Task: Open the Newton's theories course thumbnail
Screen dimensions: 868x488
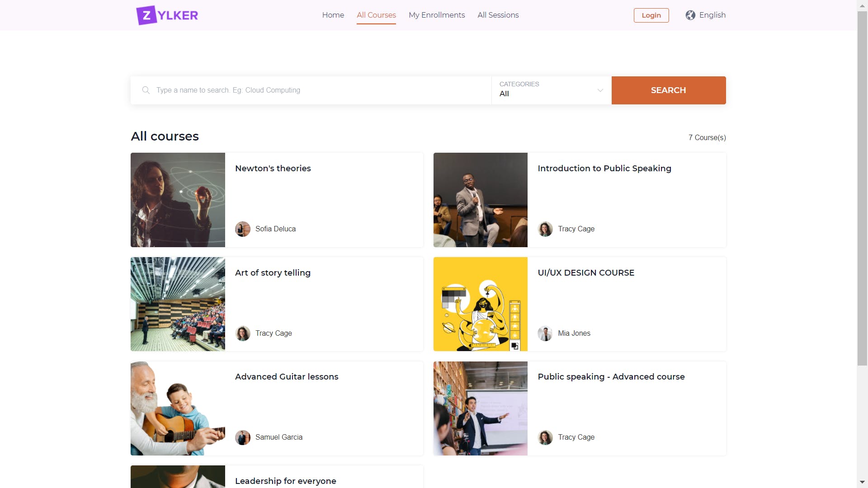Action: pyautogui.click(x=178, y=200)
